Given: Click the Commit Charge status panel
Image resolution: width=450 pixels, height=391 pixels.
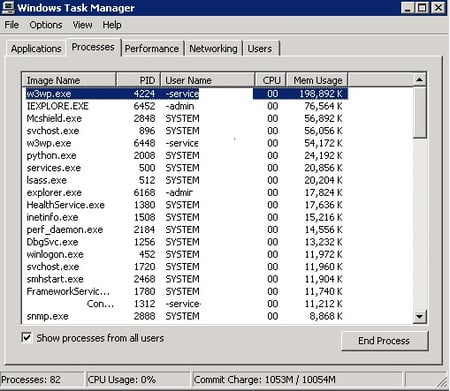Looking at the screenshot, I should [297, 380].
